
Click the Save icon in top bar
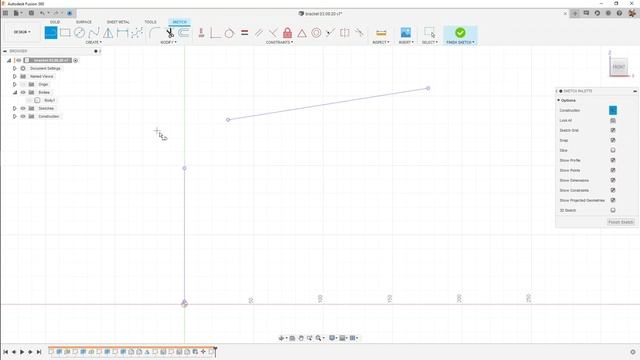[x=31, y=13]
